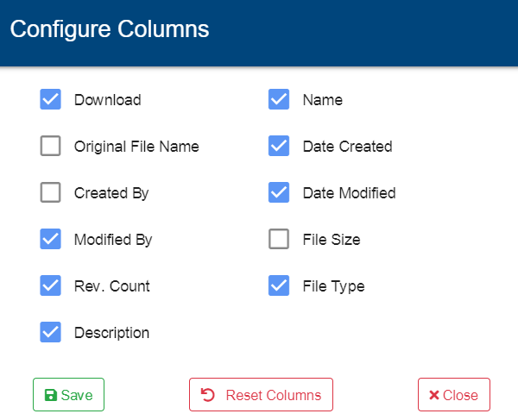The height and width of the screenshot is (420, 518).
Task: Click the Configure Columns title
Action: coord(110,29)
